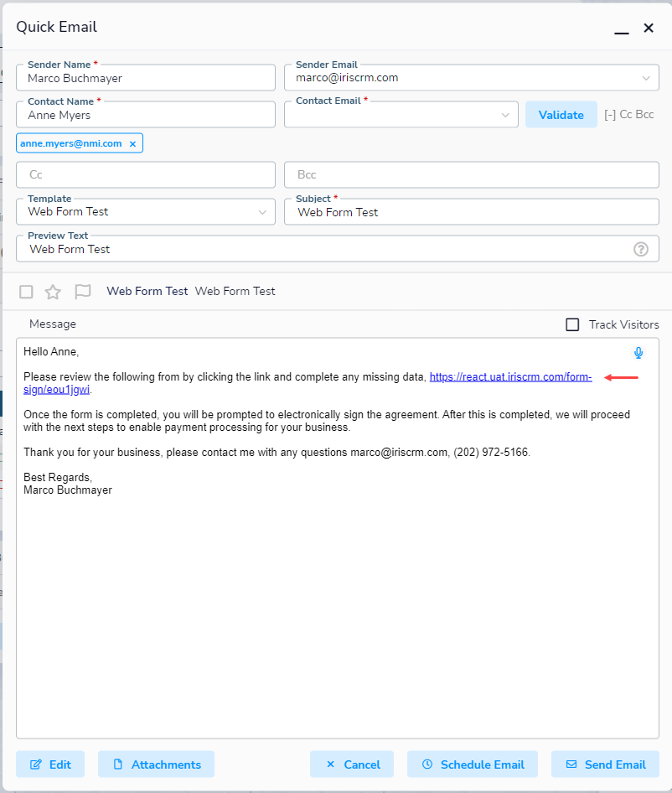Click the 'Marco Buchmayer' signature line

(x=68, y=490)
